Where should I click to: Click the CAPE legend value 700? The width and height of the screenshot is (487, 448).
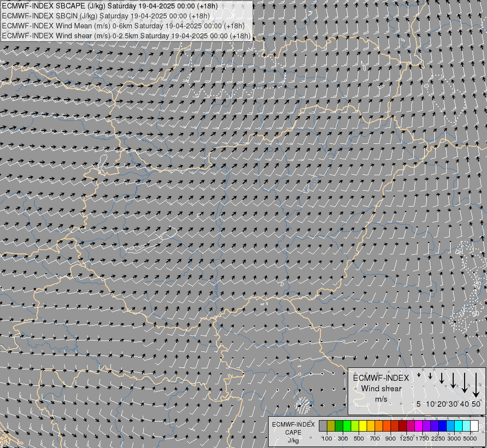pos(375,439)
